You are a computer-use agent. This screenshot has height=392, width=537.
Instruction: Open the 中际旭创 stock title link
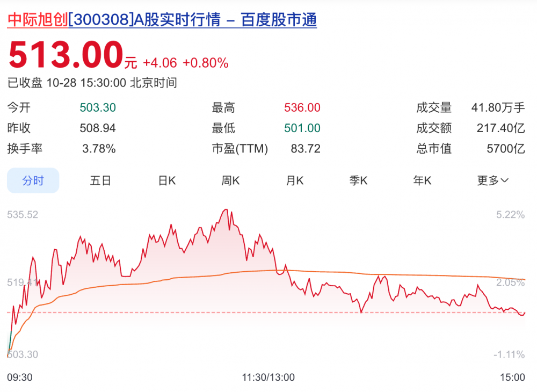pyautogui.click(x=161, y=20)
